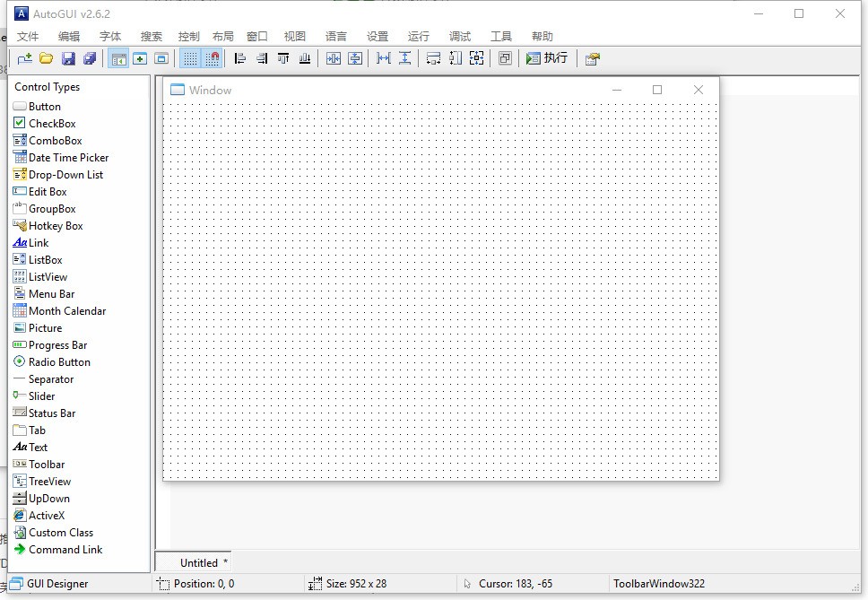Click the Make Same Width icon
Viewport: 868px width, 600px height.
point(384,58)
